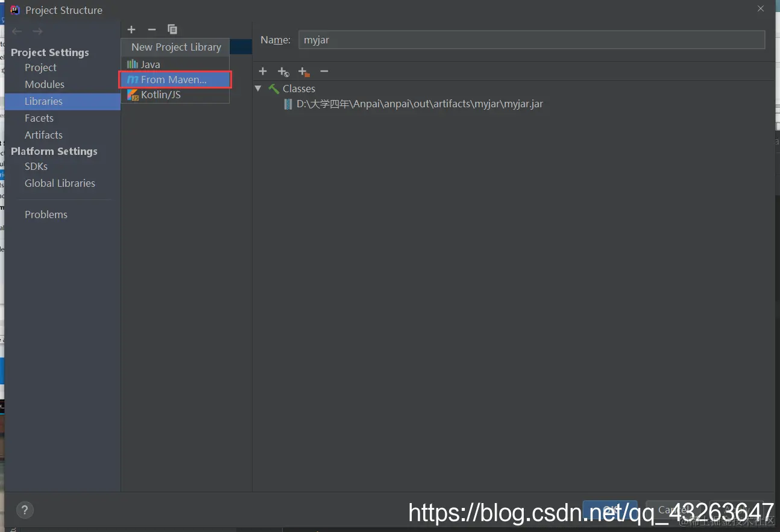This screenshot has width=780, height=532.
Task: Click the blue OK button
Action: coord(610,510)
